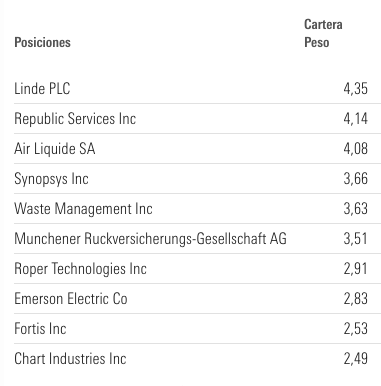Screen dimensions: 381x386
Task: Select the 4,08 weight for Air Liquide
Action: 356,149
